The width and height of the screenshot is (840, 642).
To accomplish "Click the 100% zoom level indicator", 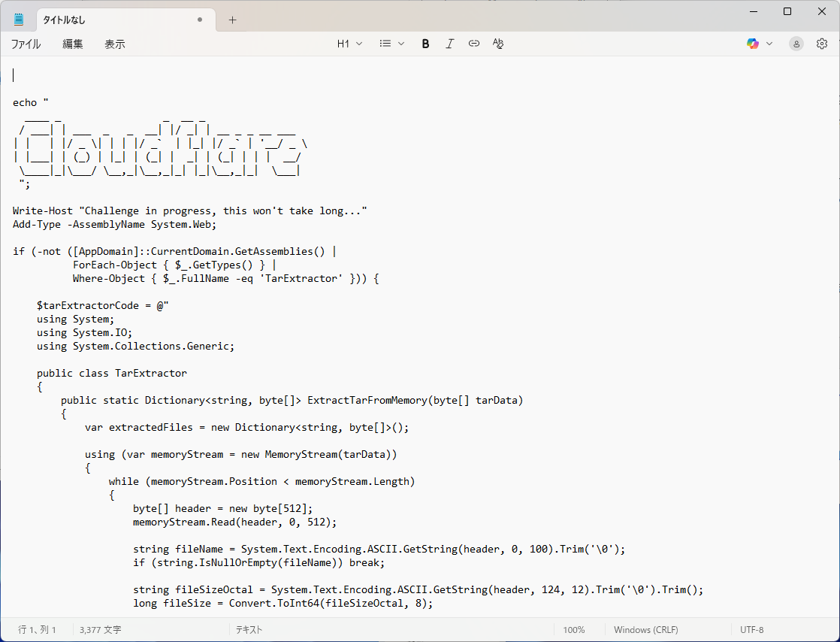I will pos(573,630).
